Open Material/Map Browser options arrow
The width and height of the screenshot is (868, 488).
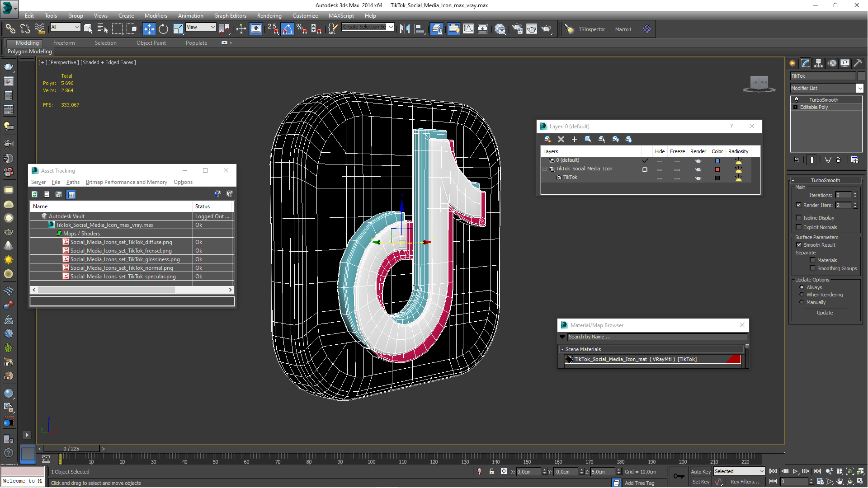[x=562, y=337]
